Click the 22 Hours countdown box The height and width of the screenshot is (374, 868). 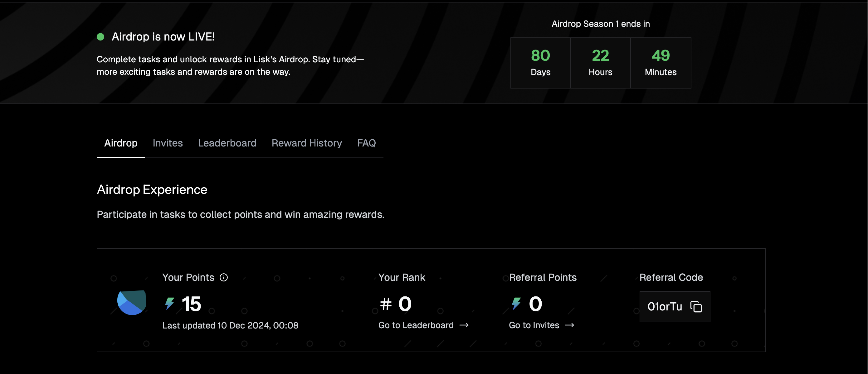pos(601,63)
